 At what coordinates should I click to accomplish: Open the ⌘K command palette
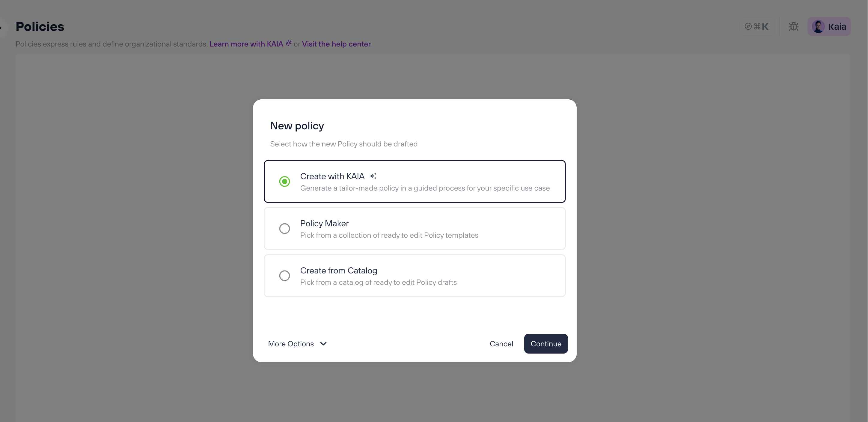(757, 26)
